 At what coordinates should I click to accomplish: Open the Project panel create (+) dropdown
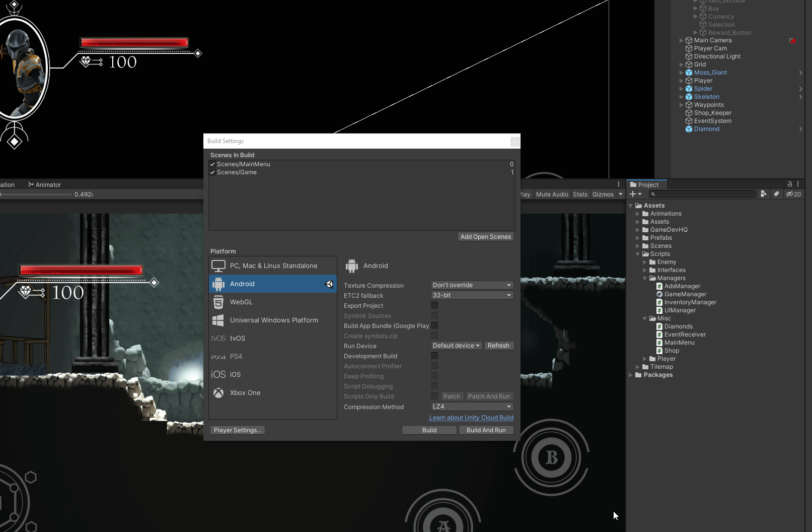pyautogui.click(x=636, y=194)
